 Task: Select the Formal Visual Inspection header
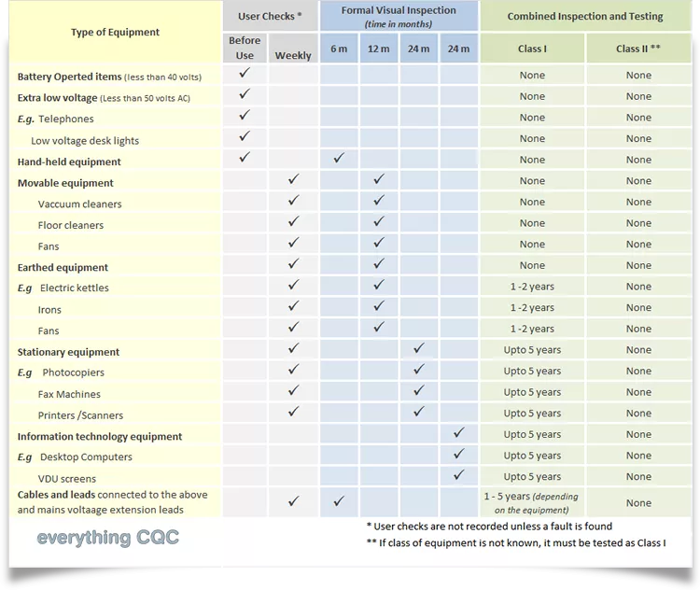(x=399, y=16)
